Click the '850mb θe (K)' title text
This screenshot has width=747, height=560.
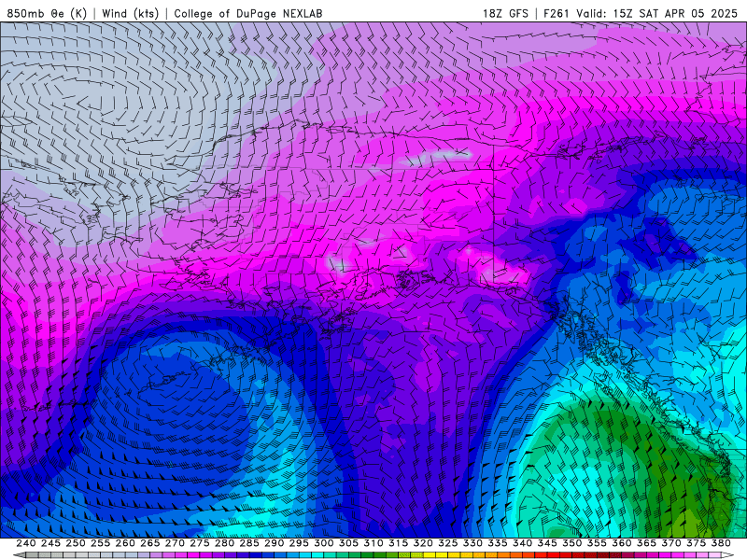pyautogui.click(x=47, y=14)
